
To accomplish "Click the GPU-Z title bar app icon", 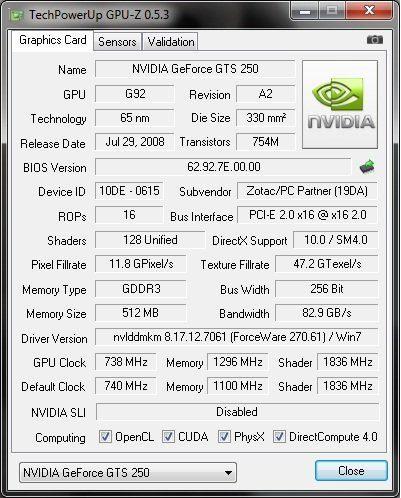I will point(17,15).
